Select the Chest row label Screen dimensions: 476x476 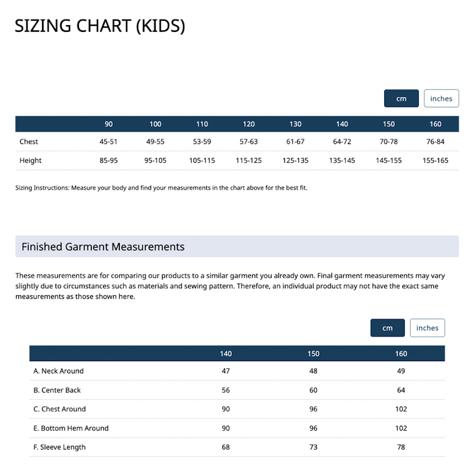pos(29,142)
